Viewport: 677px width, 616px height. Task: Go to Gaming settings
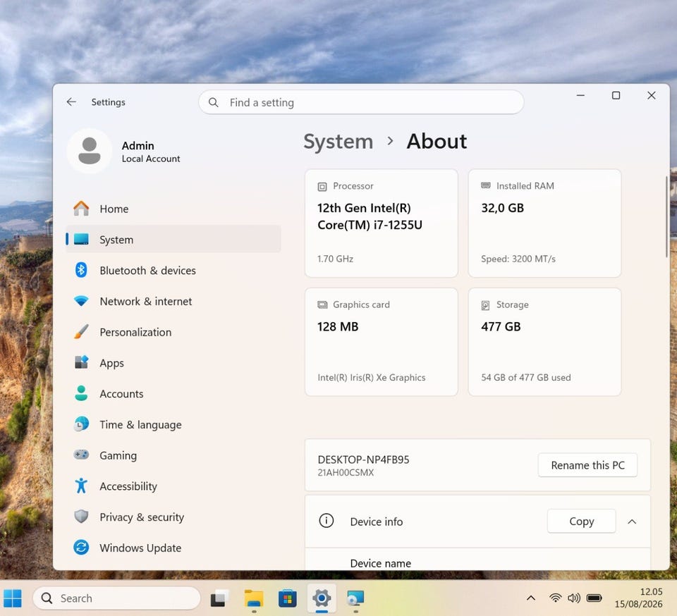[173, 455]
